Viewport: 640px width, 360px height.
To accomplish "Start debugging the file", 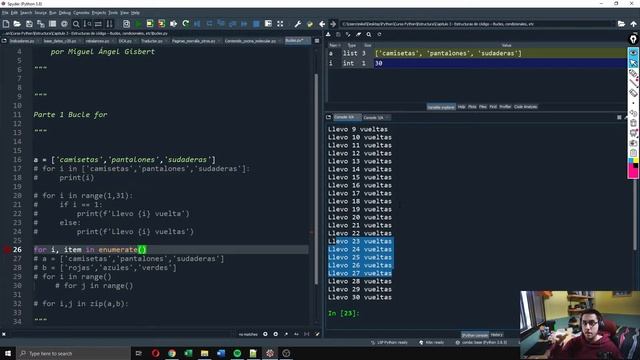I will click(198, 24).
